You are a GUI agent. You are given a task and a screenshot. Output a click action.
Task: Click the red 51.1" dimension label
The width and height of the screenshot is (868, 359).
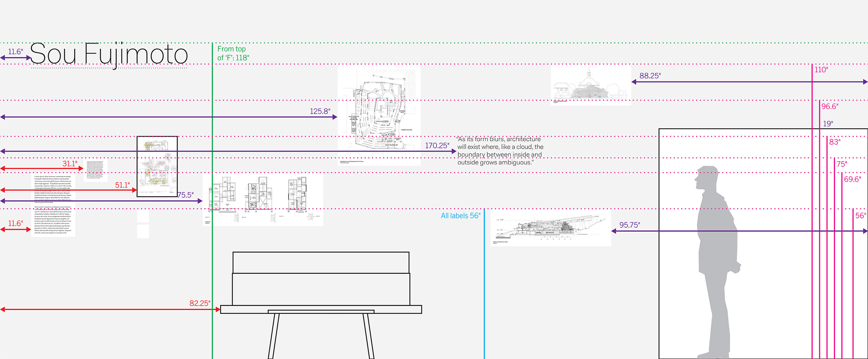click(122, 185)
